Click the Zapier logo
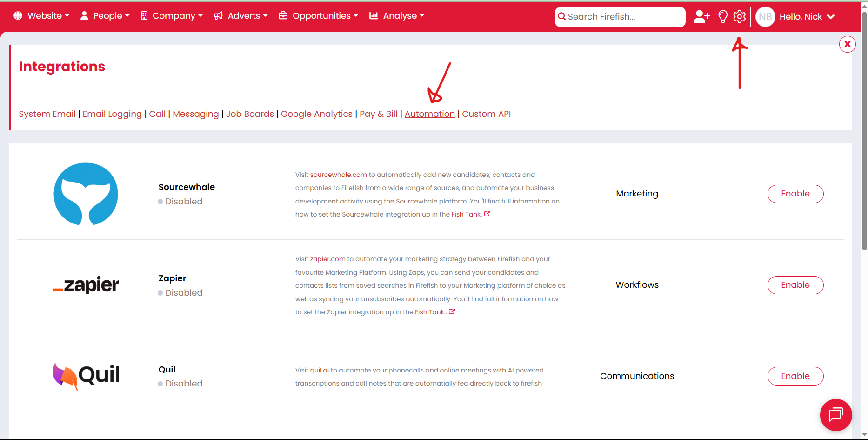Image resolution: width=868 pixels, height=440 pixels. click(86, 284)
